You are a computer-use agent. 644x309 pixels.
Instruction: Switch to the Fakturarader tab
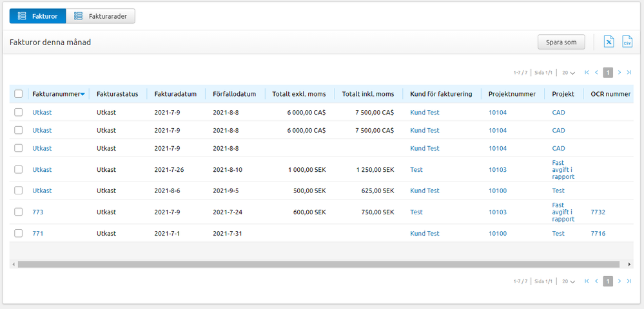click(x=101, y=16)
